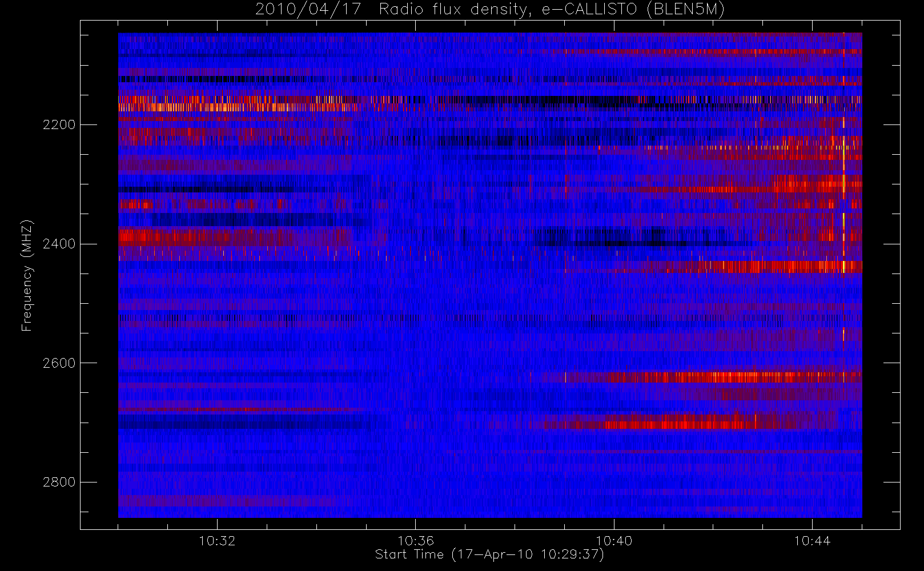924x571 pixels.
Task: Select the 2400 frequency tick label
Action: pos(59,244)
